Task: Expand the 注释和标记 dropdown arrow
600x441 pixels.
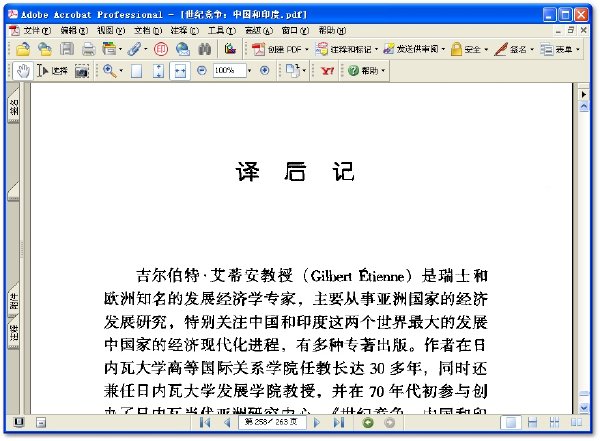Action: tap(376, 49)
